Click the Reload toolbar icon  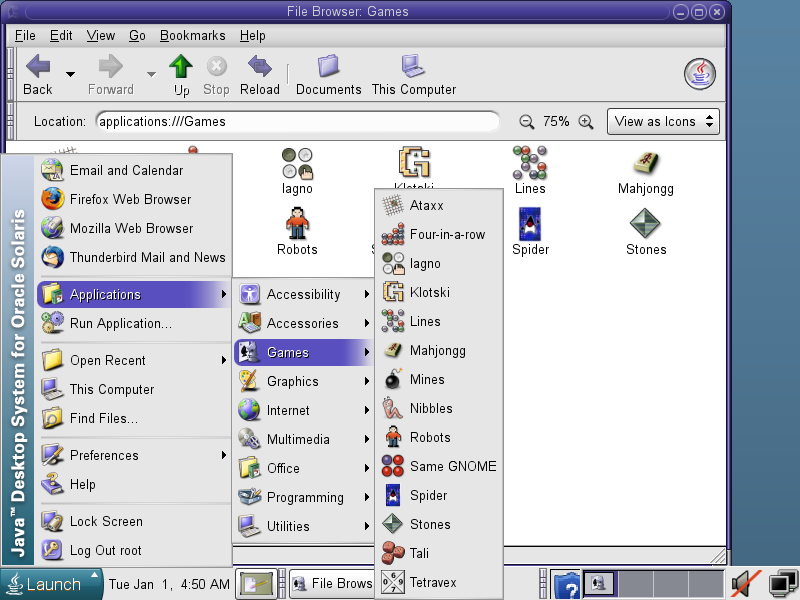(260, 67)
